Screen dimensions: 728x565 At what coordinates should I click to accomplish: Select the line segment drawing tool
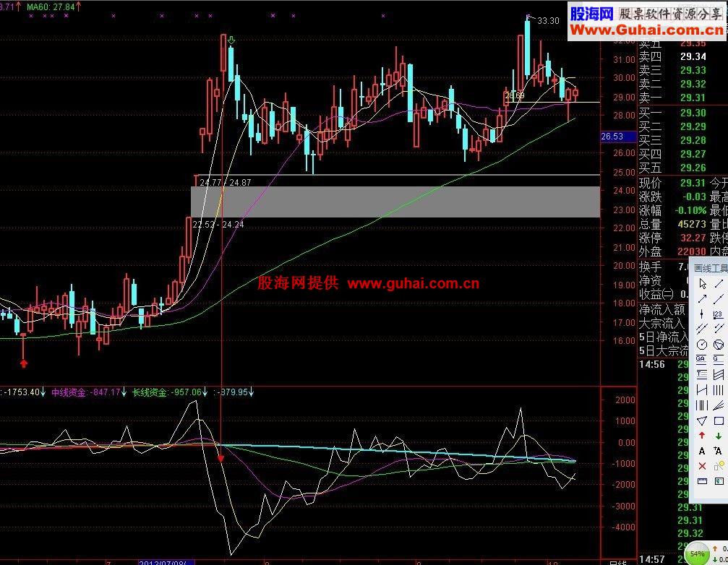[719, 283]
